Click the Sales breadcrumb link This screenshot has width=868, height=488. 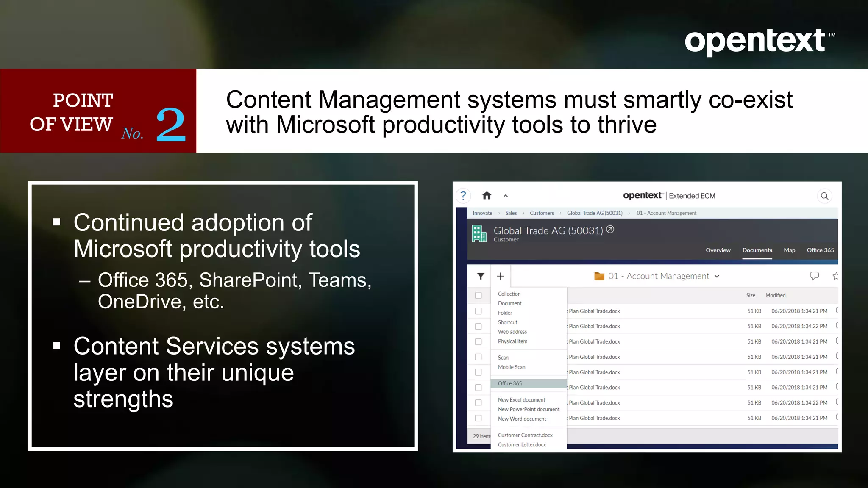click(x=511, y=213)
